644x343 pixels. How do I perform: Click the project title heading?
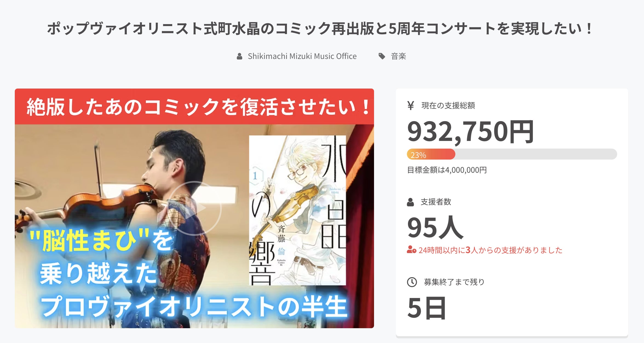tap(320, 29)
